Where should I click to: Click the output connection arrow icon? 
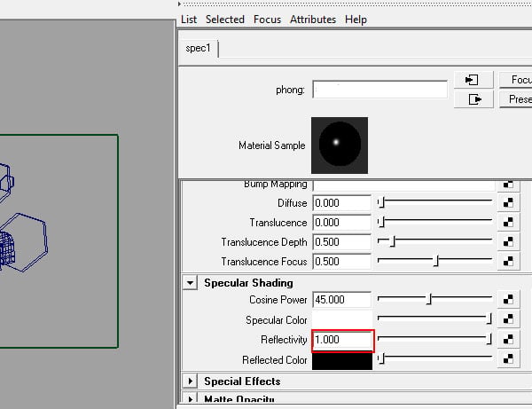473,99
